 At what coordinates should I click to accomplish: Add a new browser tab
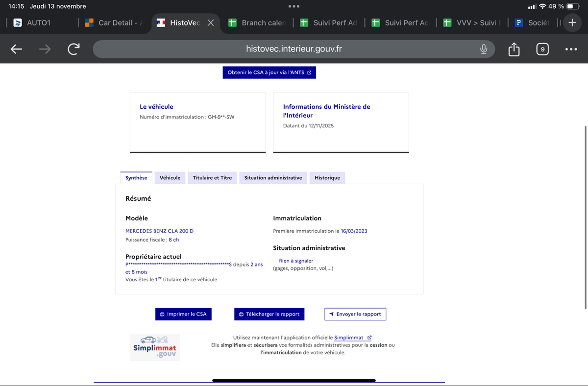(571, 23)
